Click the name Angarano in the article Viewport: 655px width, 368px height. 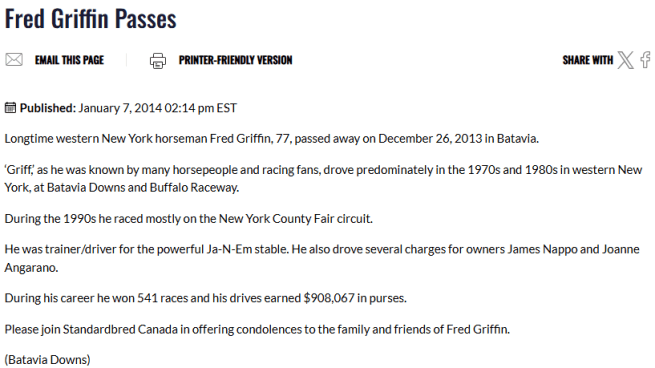click(x=31, y=267)
